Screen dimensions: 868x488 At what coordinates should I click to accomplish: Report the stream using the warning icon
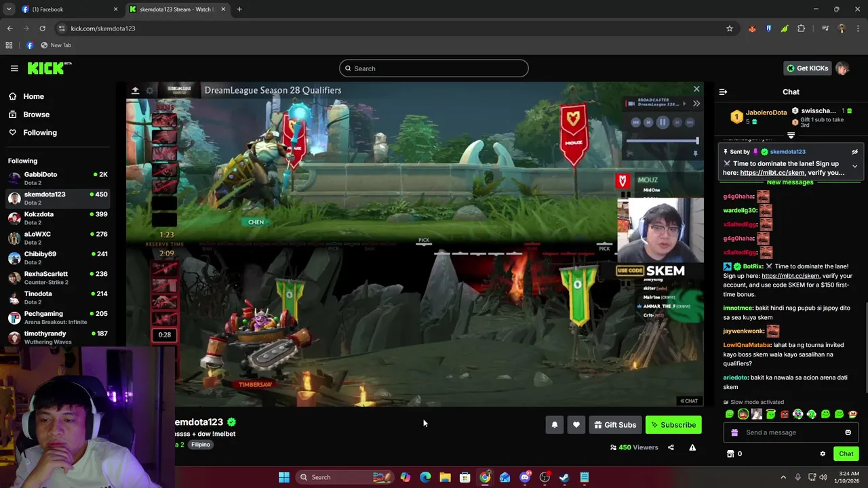coord(692,447)
